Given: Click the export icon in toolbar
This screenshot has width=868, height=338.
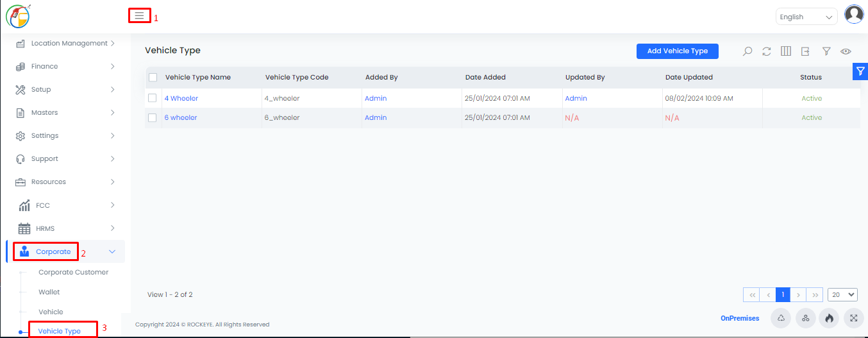Looking at the screenshot, I should coord(805,51).
